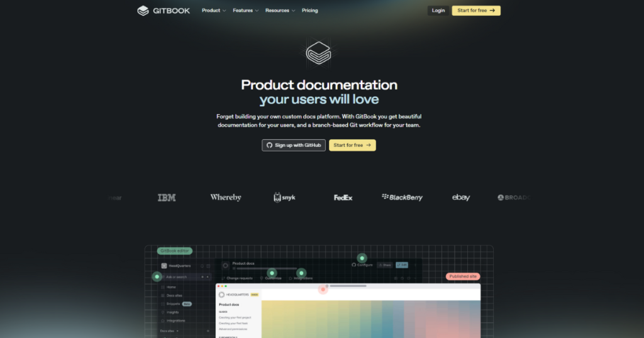
Task: Click arrow icon in header Start for free
Action: 492,11
